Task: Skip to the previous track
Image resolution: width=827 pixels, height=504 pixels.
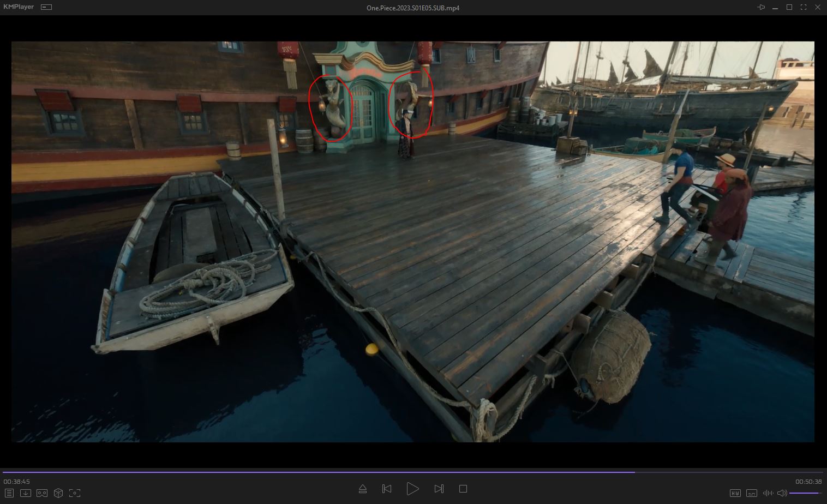Action: tap(387, 489)
